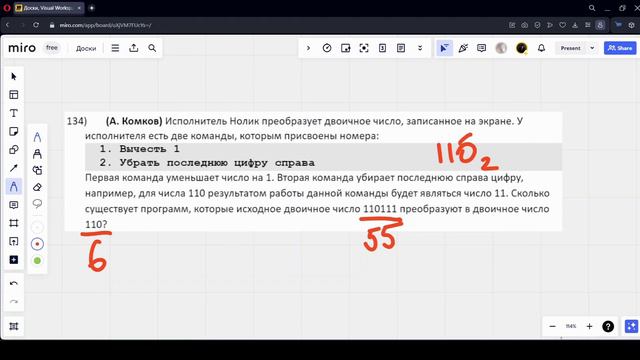This screenshot has width=640, height=360.
Task: Select the Frame tool
Action: (x=14, y=223)
